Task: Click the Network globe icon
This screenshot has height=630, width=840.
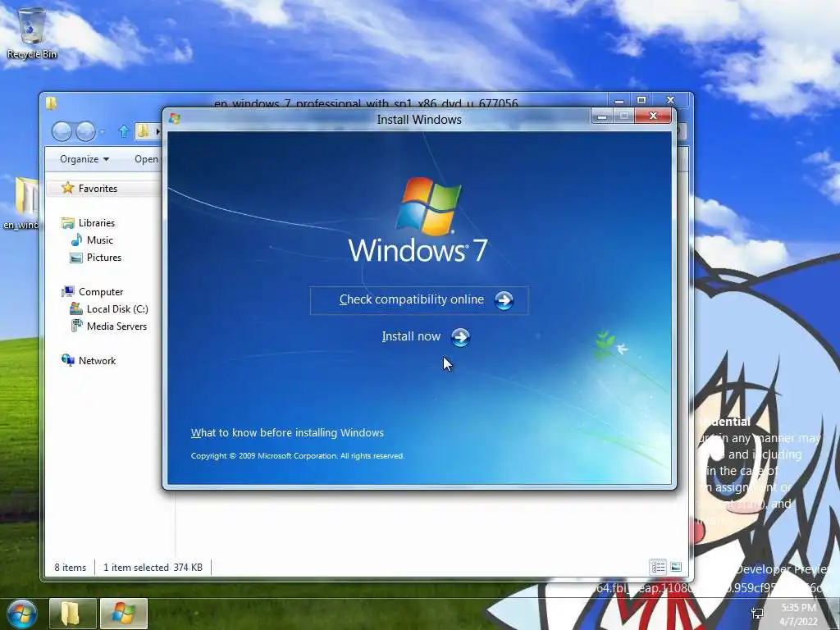Action: [x=68, y=360]
